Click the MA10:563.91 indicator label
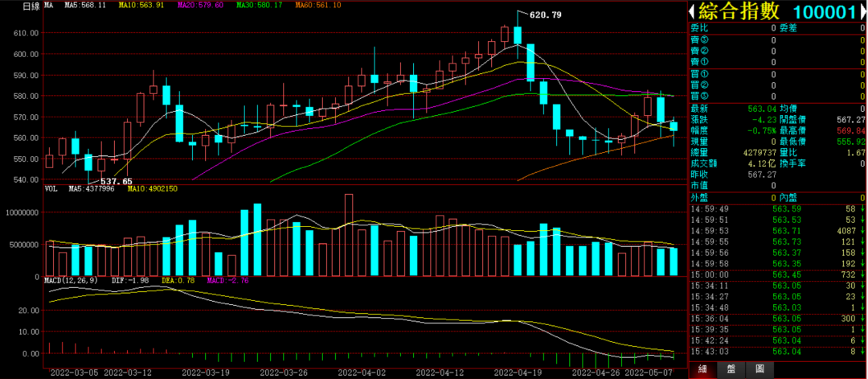868x379 pixels. click(x=141, y=5)
